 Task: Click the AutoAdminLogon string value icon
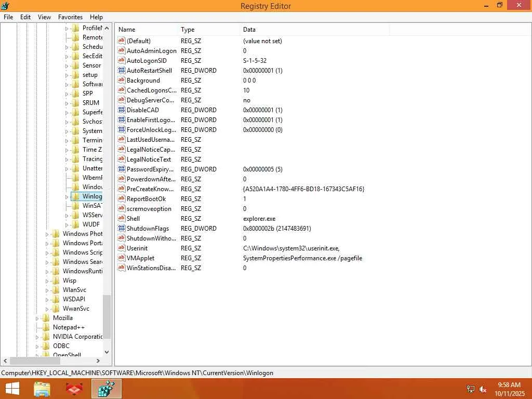point(121,50)
